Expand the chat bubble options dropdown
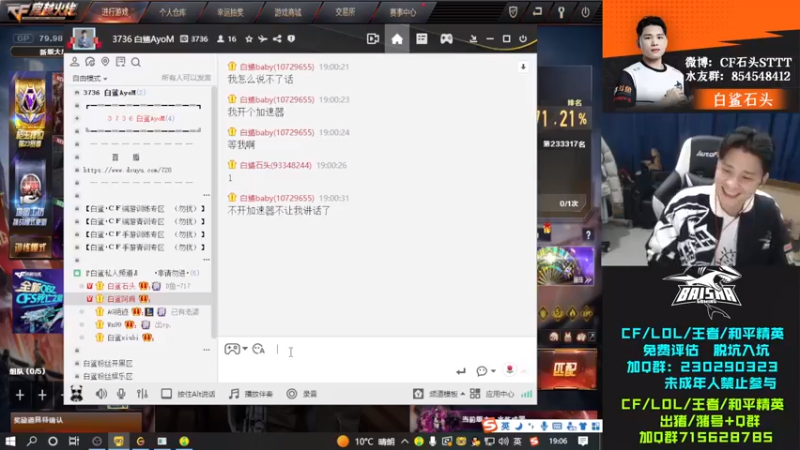 coord(493,371)
